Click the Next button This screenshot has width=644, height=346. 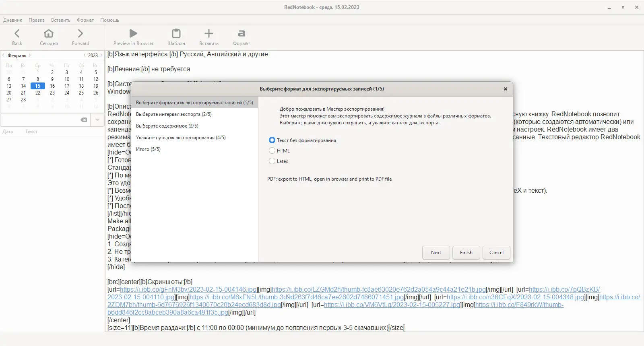coord(436,253)
